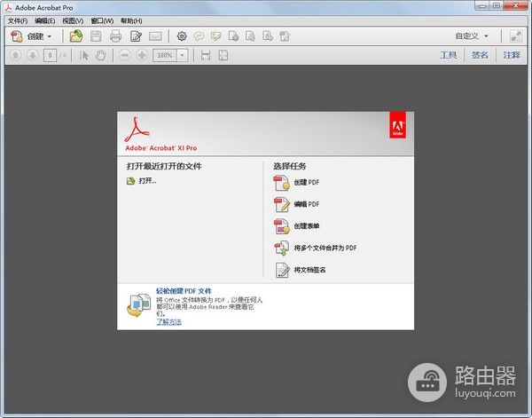The width and height of the screenshot is (532, 418).
Task: Select the text selection cursor tool
Action: point(83,55)
